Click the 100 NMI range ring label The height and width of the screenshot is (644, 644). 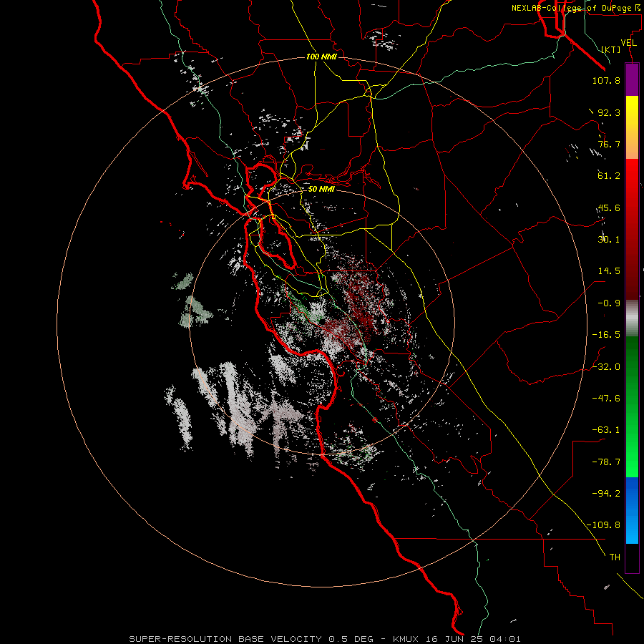(321, 57)
